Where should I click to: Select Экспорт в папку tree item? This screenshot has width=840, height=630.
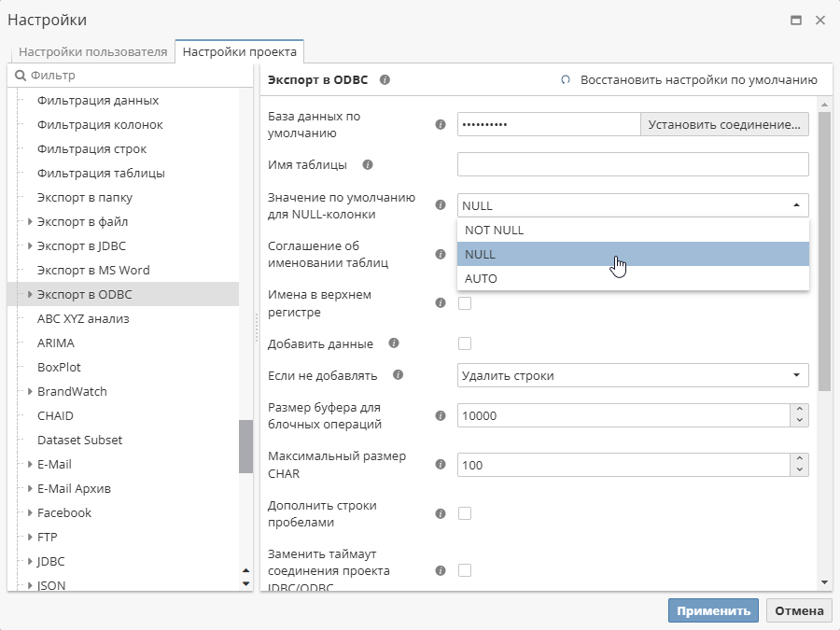click(x=85, y=197)
